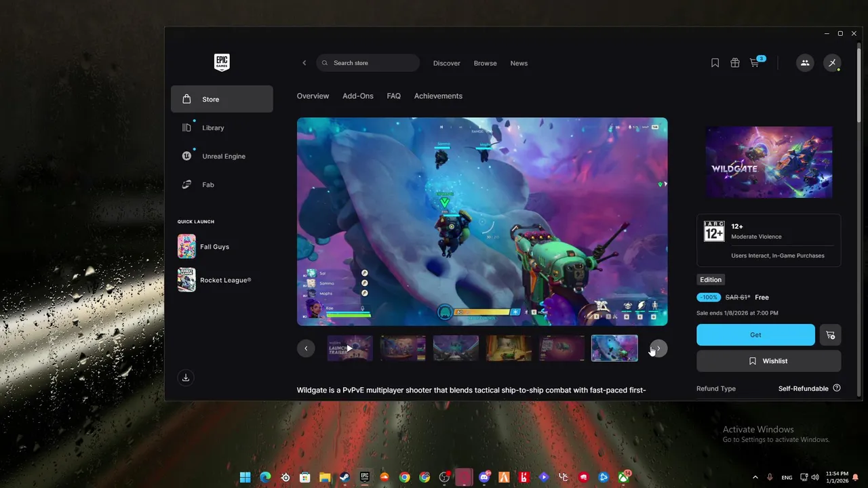Open ENG language switcher in taskbar
The width and height of the screenshot is (868, 488).
tap(787, 477)
